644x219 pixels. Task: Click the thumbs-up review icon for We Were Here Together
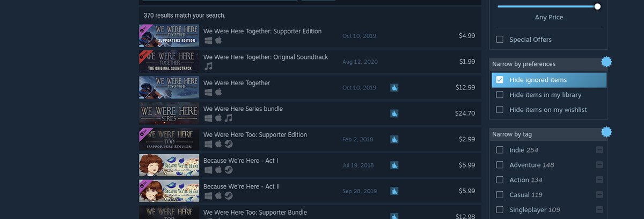394,87
